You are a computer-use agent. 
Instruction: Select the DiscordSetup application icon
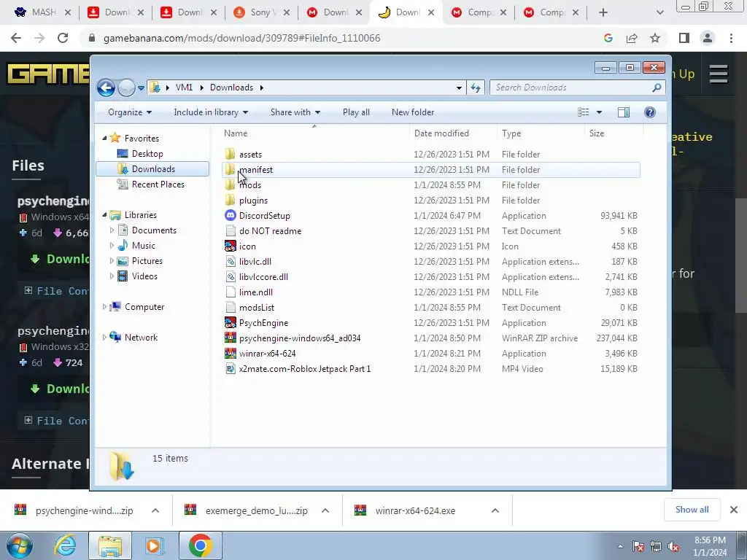coord(230,216)
